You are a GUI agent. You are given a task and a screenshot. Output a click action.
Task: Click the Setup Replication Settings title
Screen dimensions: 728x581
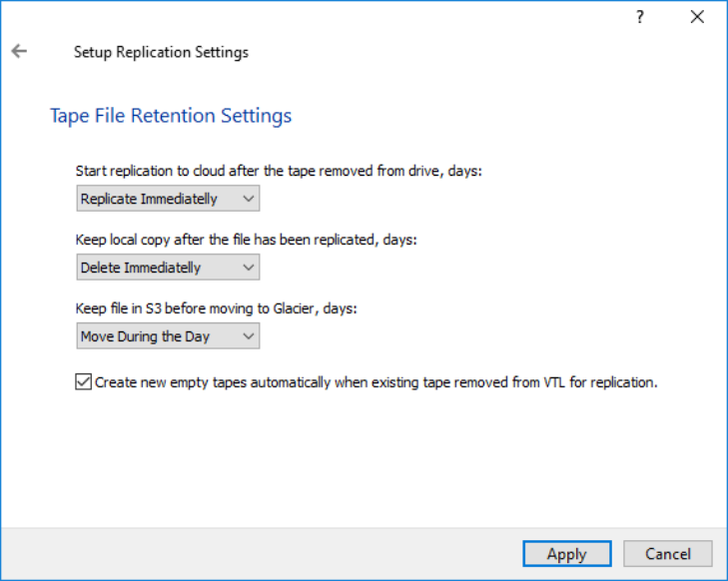tap(161, 52)
